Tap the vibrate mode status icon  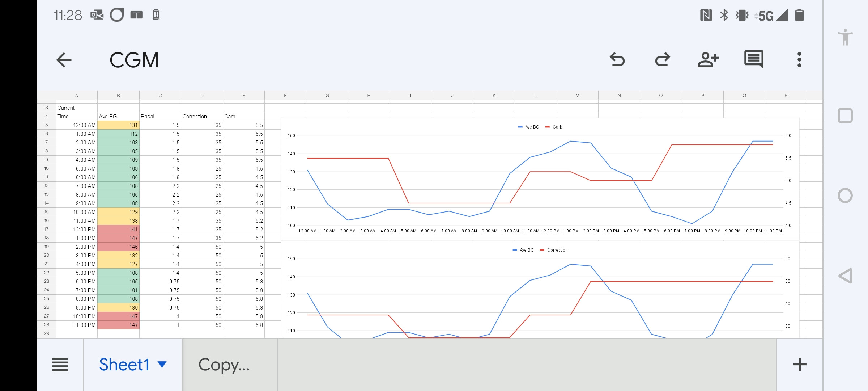click(742, 15)
